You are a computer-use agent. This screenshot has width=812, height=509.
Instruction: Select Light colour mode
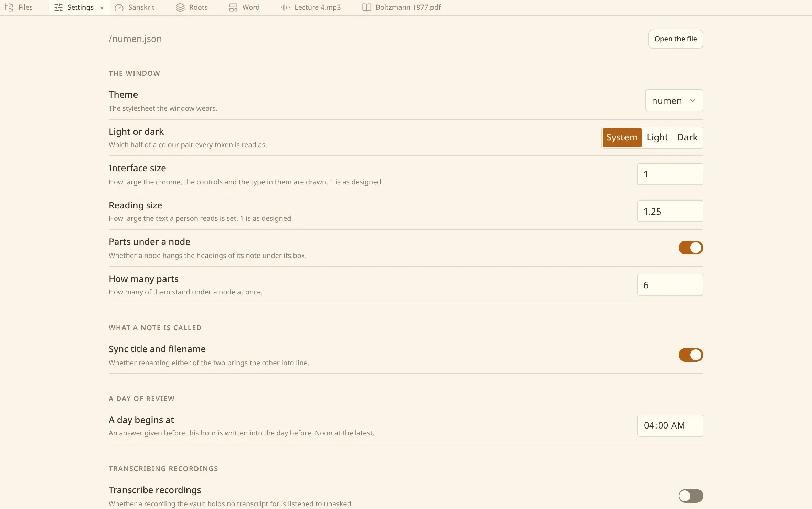click(x=657, y=137)
